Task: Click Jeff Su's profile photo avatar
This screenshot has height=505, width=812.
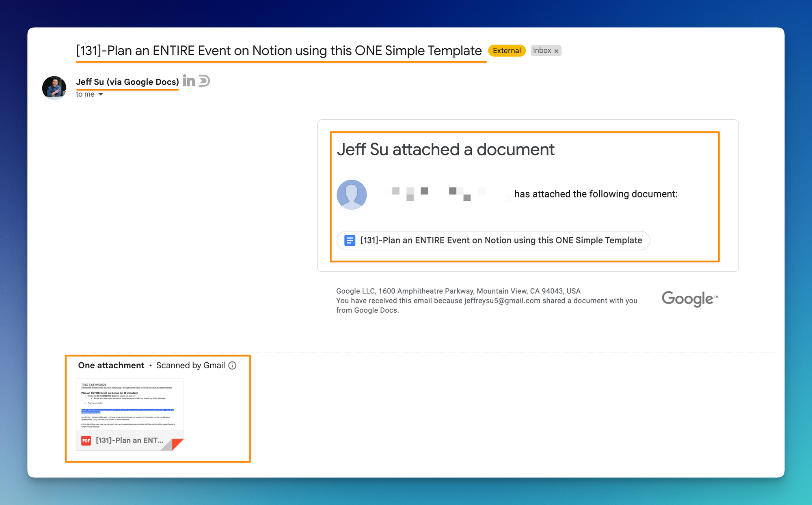Action: (x=54, y=88)
